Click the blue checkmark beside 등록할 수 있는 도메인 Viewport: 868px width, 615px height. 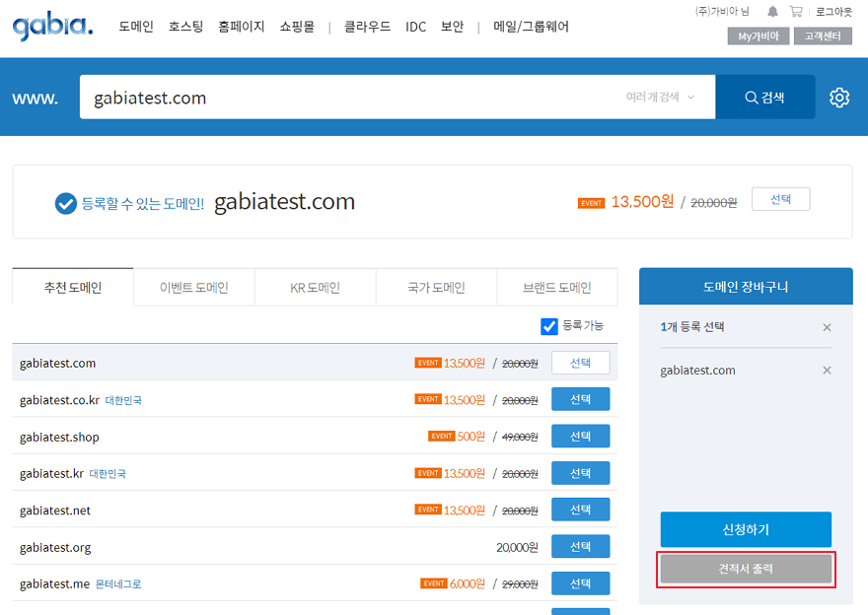coord(65,204)
